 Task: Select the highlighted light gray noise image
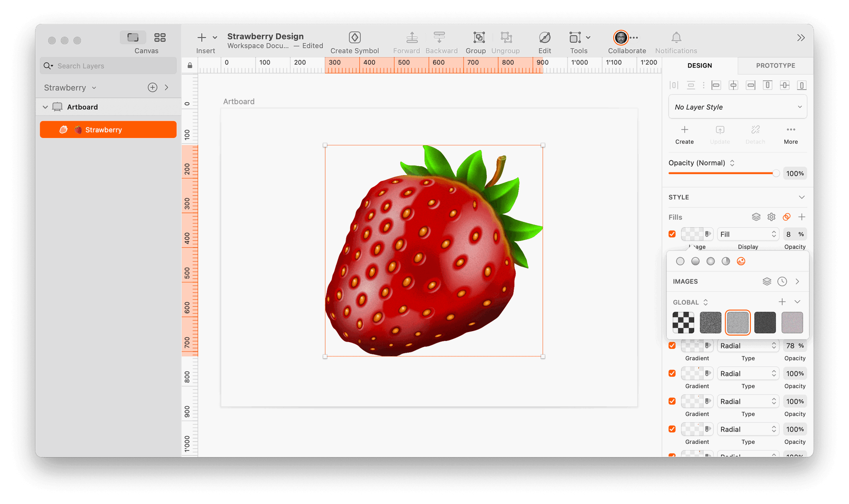click(738, 322)
